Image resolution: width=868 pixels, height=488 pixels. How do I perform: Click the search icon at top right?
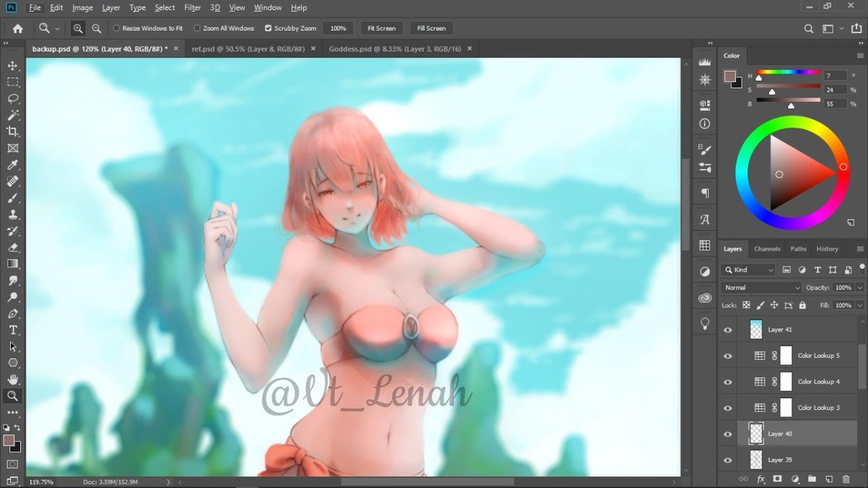[x=809, y=28]
